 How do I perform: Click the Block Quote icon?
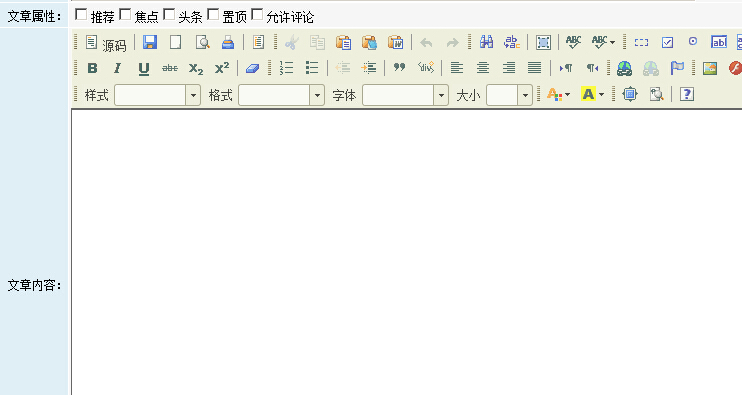coord(399,68)
